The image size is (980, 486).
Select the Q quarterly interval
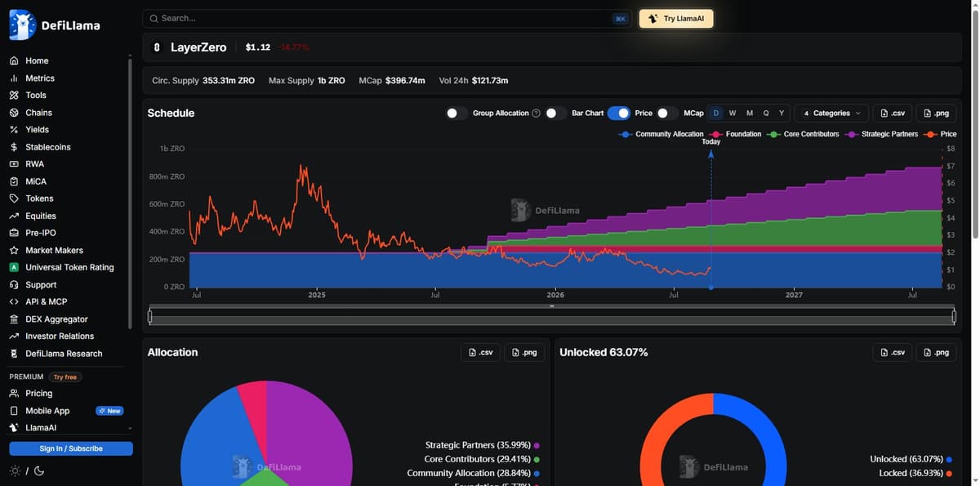pos(766,114)
